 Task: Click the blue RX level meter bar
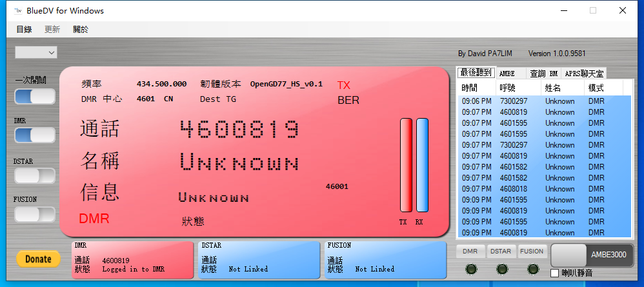(422, 165)
